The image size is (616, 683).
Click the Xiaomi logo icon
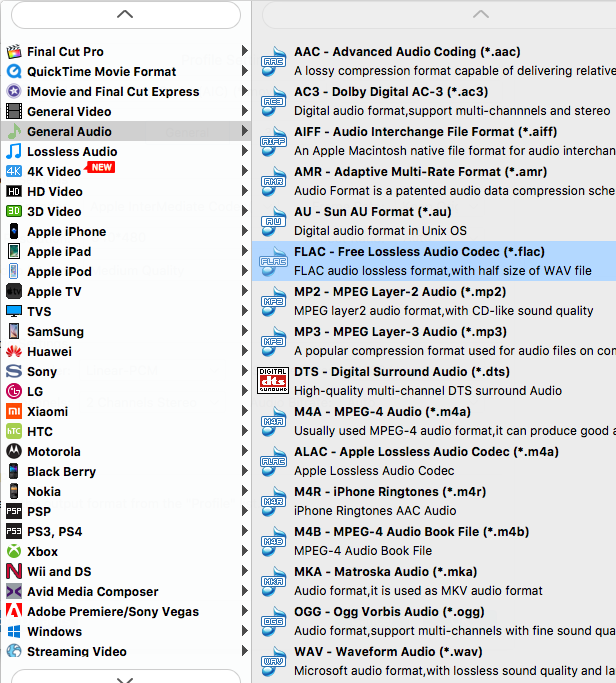pos(14,412)
